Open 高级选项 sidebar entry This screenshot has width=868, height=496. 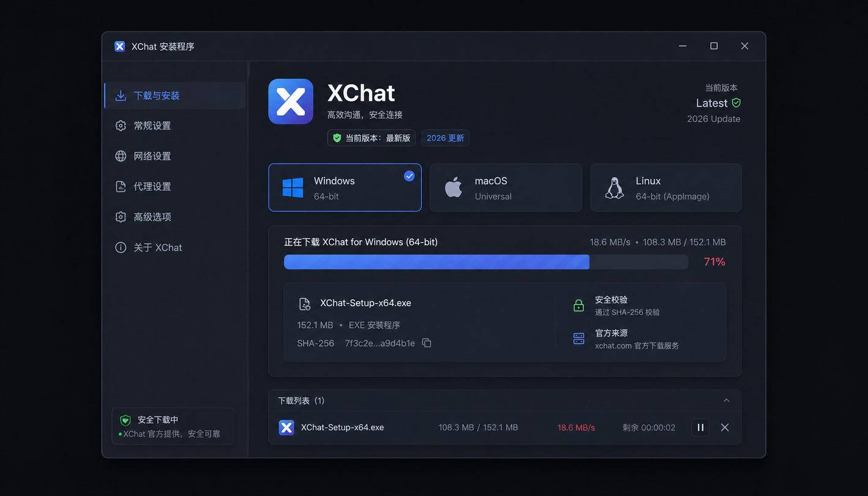pyautogui.click(x=175, y=217)
